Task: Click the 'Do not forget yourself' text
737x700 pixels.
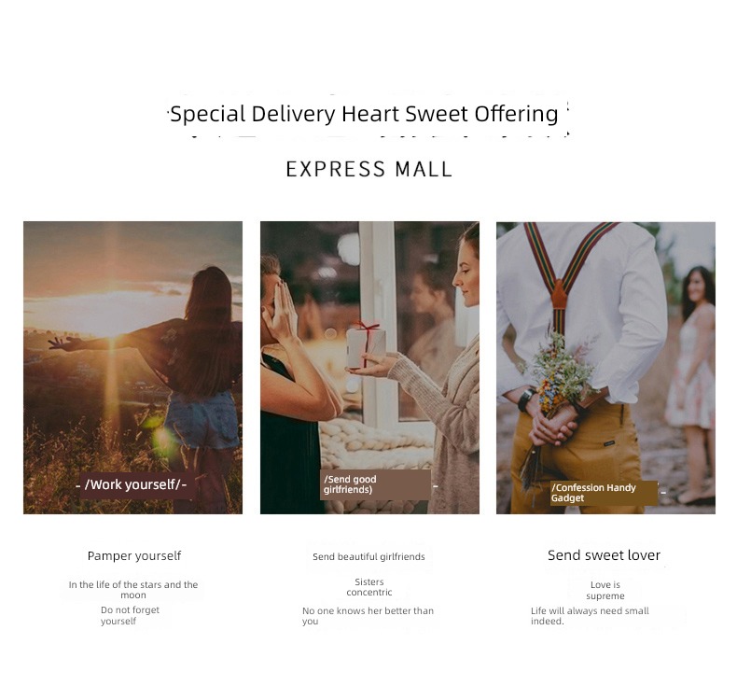Action: [x=131, y=615]
